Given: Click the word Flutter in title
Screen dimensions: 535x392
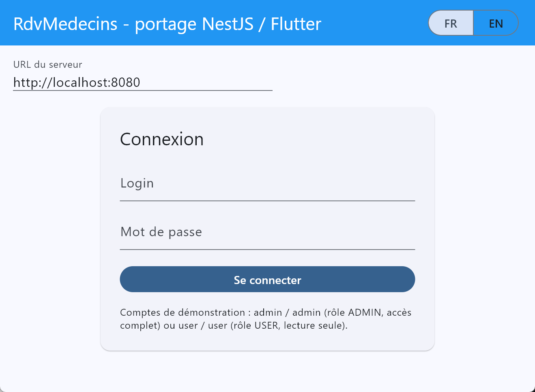Looking at the screenshot, I should [x=296, y=24].
